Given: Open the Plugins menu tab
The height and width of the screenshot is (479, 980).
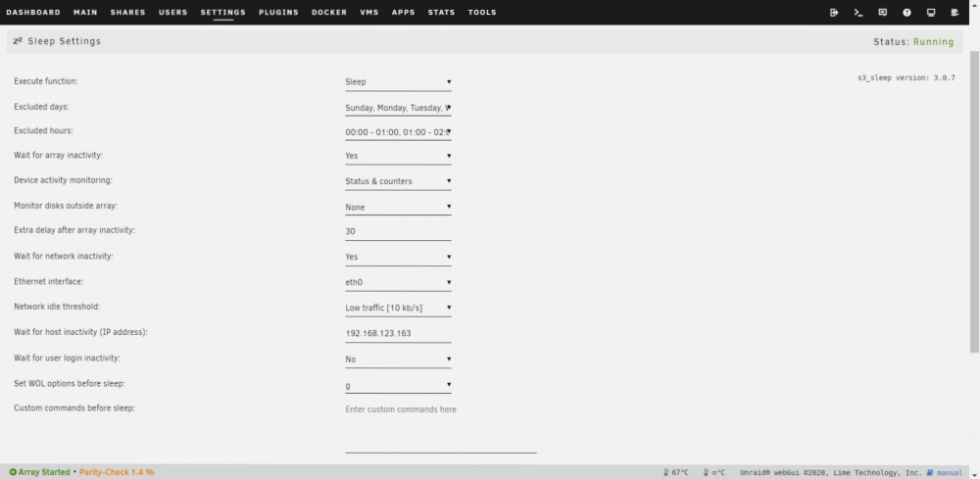Looking at the screenshot, I should pyautogui.click(x=278, y=13).
